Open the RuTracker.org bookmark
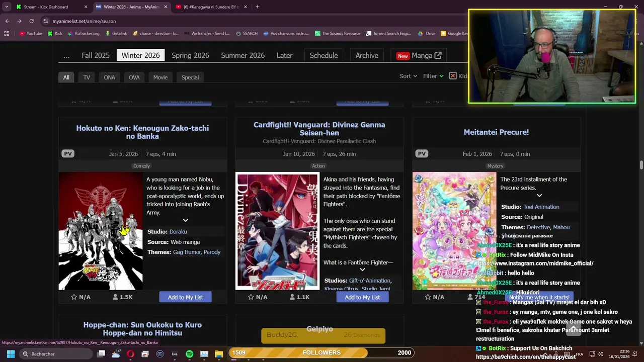The height and width of the screenshot is (362, 644). click(x=84, y=34)
